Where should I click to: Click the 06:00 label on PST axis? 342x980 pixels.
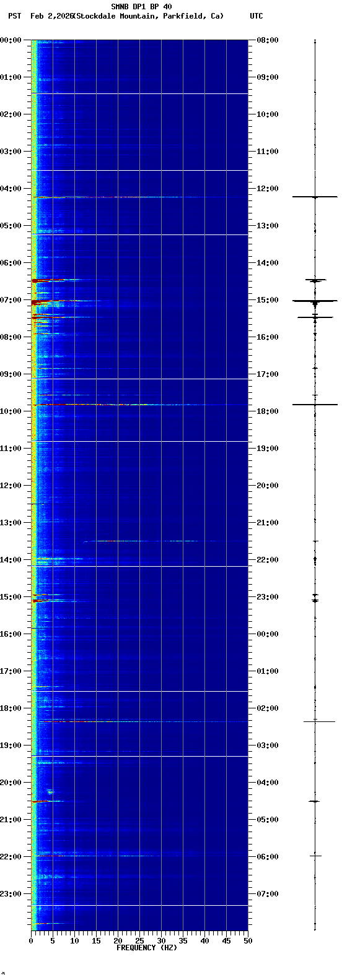point(11,263)
